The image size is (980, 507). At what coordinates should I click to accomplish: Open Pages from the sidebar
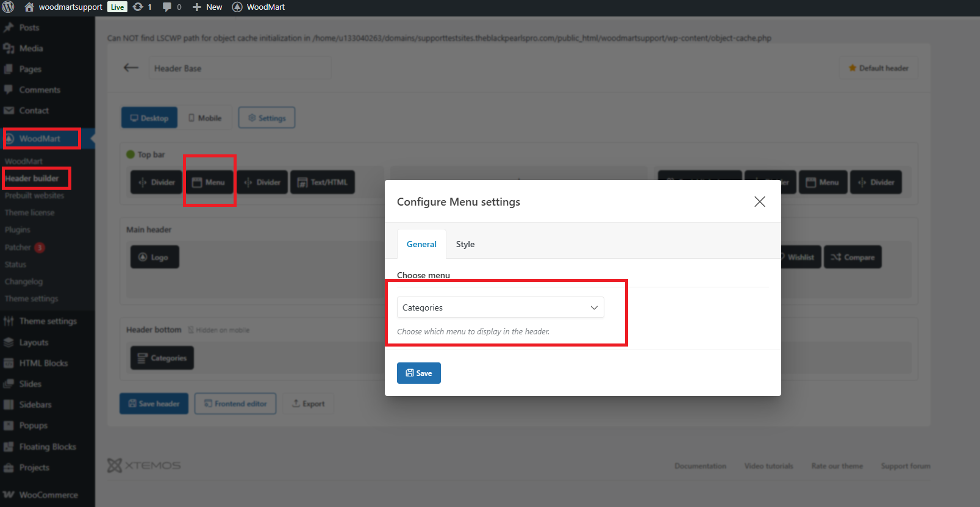pyautogui.click(x=30, y=69)
